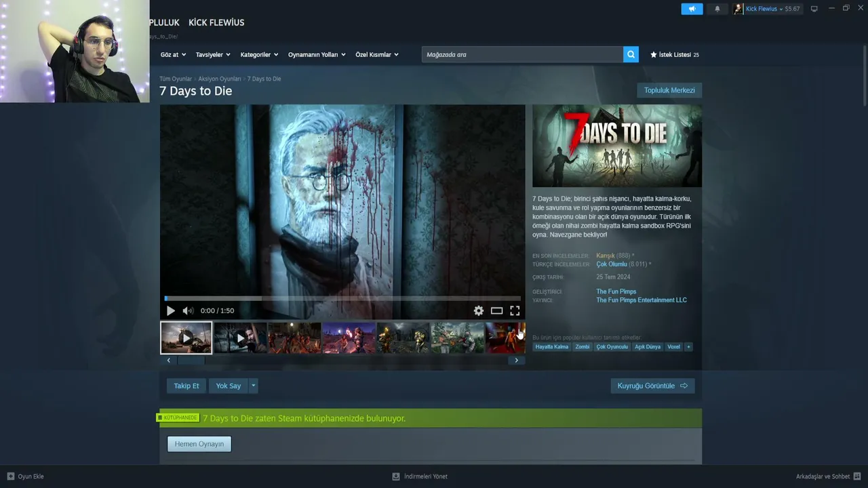Click the 7 Days to Die page title
Screen dimensions: 868x488
click(196, 91)
